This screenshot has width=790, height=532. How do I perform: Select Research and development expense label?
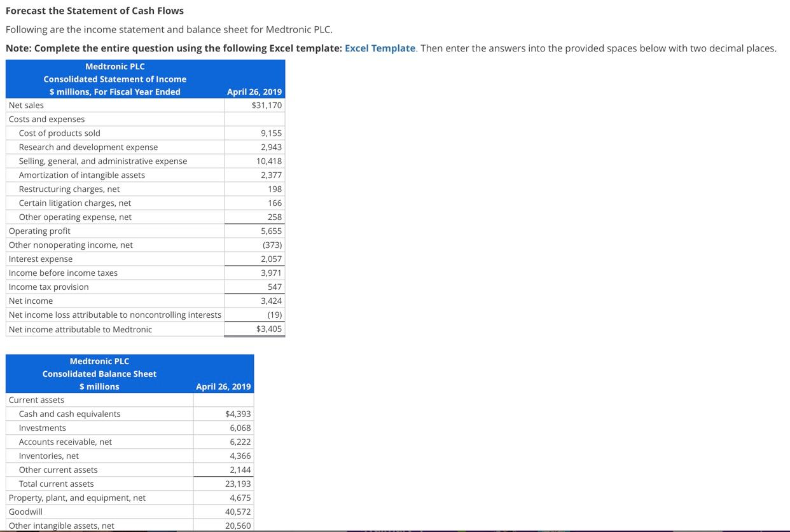(88, 147)
